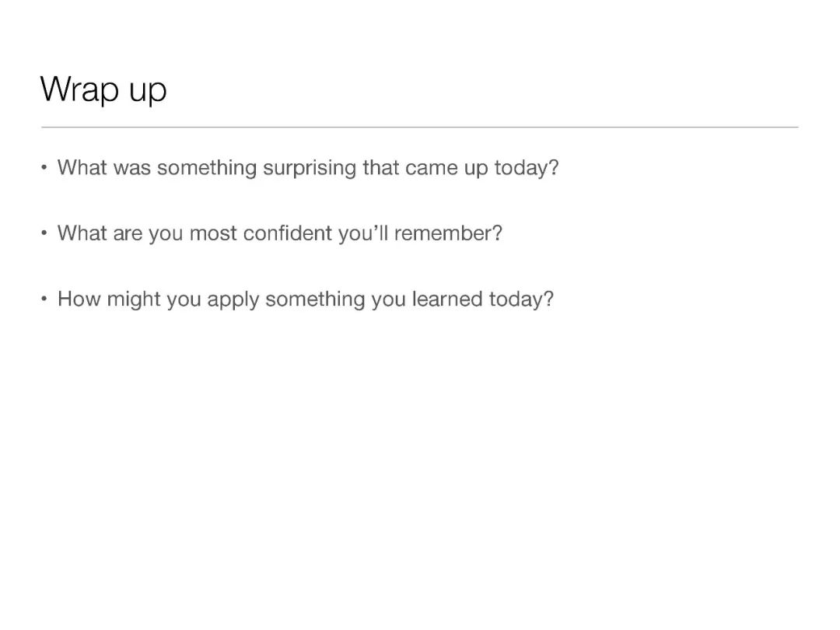Place the cursor after "came up today?"
840x630 pixels.
(558, 168)
